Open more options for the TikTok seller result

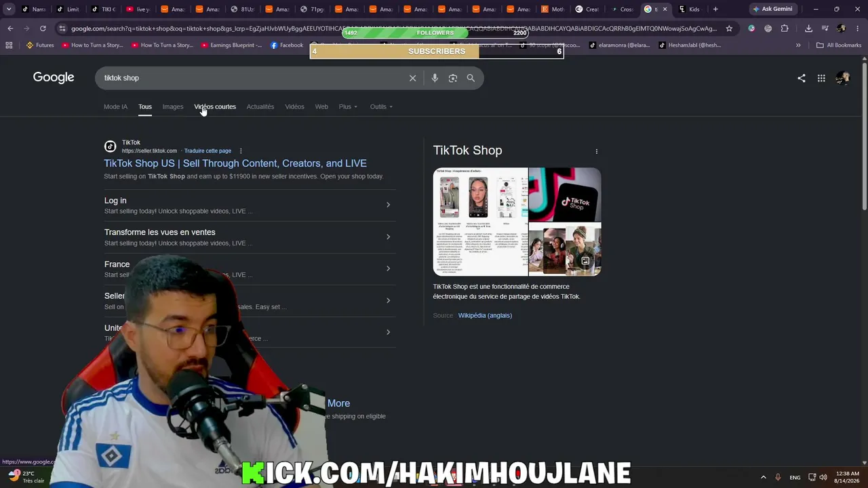click(x=241, y=151)
